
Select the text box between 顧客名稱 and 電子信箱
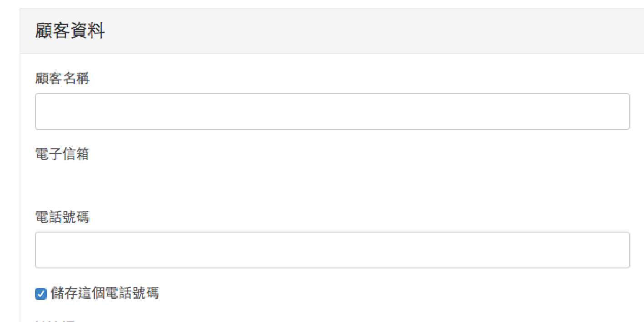(332, 112)
